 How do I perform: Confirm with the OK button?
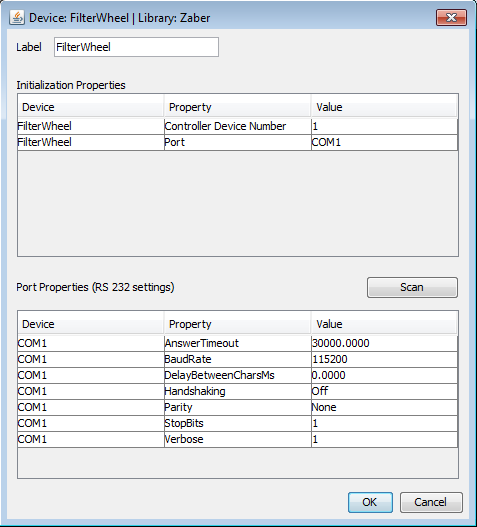pos(370,502)
